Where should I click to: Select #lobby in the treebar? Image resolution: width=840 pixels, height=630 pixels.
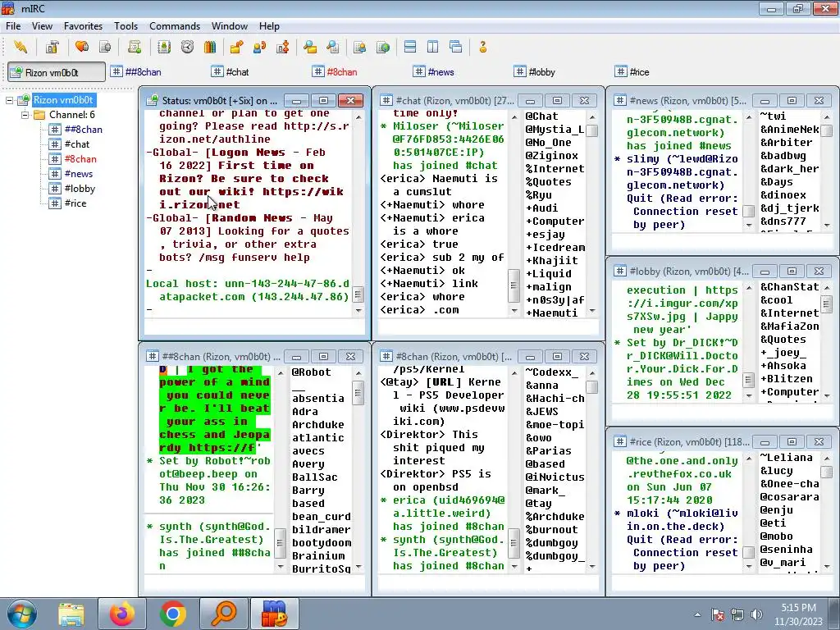coord(80,189)
